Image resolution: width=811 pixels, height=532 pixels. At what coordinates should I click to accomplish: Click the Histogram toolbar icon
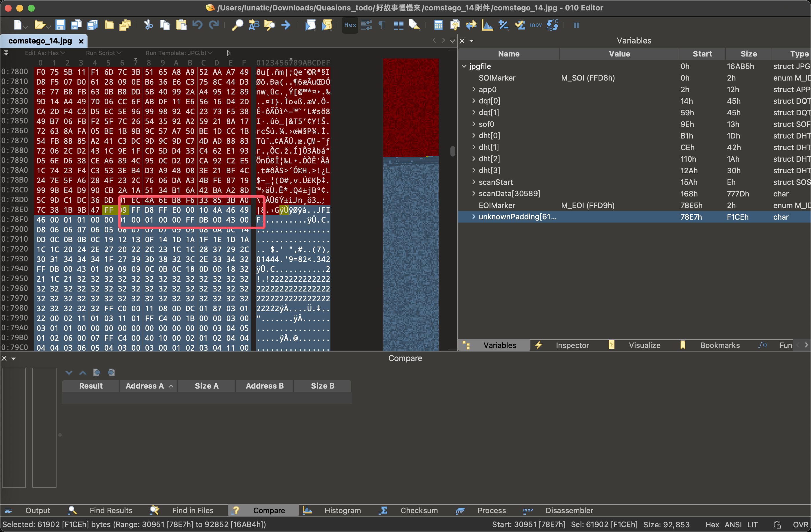click(x=487, y=25)
